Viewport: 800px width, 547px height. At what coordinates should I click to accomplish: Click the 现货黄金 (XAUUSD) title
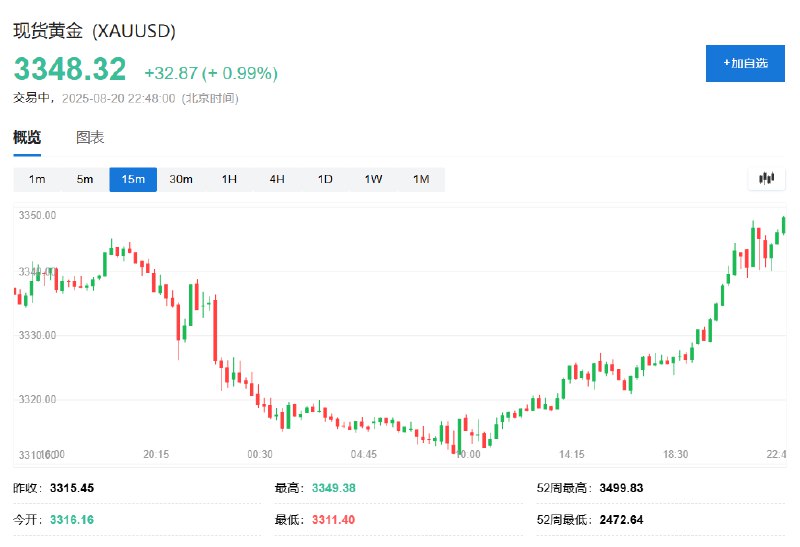pos(94,31)
